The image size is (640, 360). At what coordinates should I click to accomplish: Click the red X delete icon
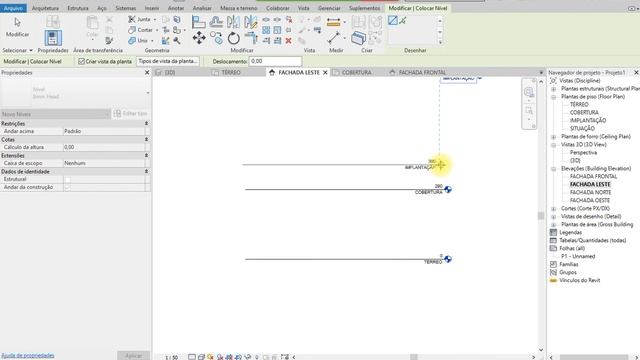click(x=289, y=40)
